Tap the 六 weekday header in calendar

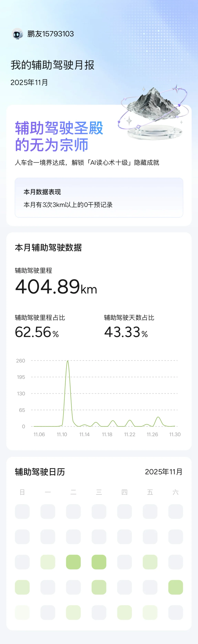point(175,492)
